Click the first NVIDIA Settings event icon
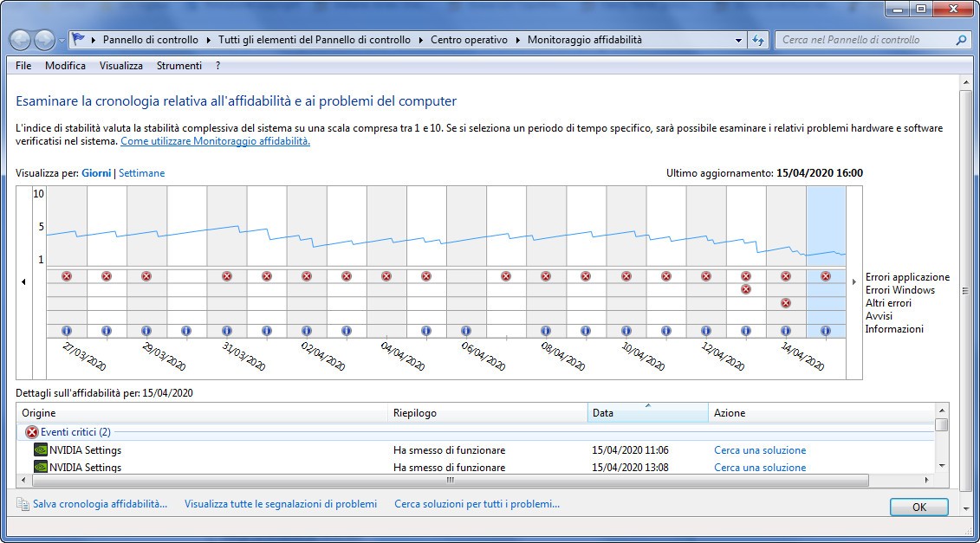Image resolution: width=980 pixels, height=543 pixels. tap(40, 450)
